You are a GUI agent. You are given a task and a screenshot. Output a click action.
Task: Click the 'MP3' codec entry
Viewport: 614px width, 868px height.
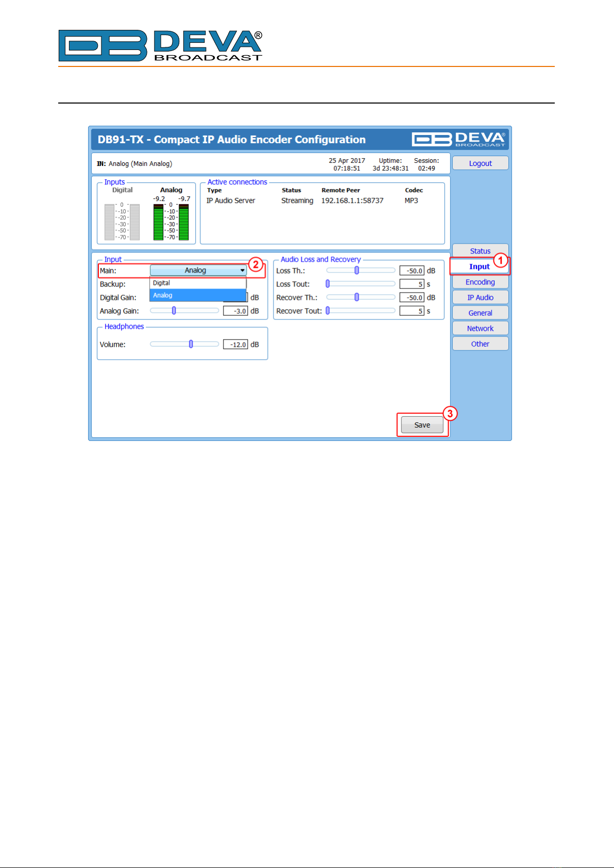pyautogui.click(x=411, y=200)
